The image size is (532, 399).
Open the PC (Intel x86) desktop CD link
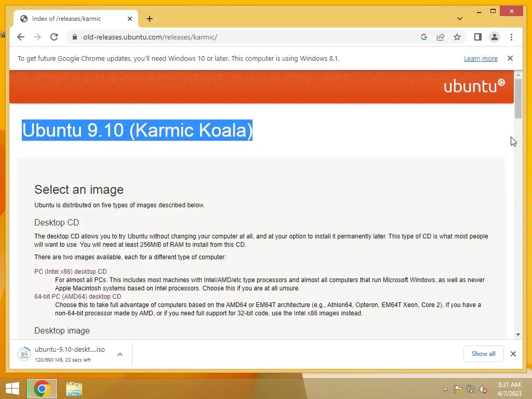coord(71,271)
